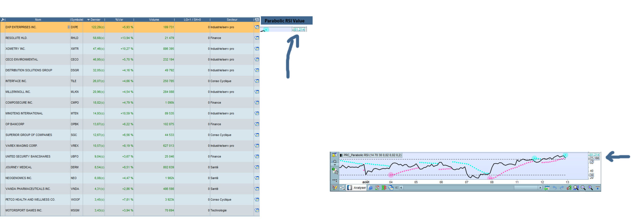Select the DXP ENTERPRISES INC. row name
Viewport: 644px width, 223px height.
pyautogui.click(x=21, y=27)
